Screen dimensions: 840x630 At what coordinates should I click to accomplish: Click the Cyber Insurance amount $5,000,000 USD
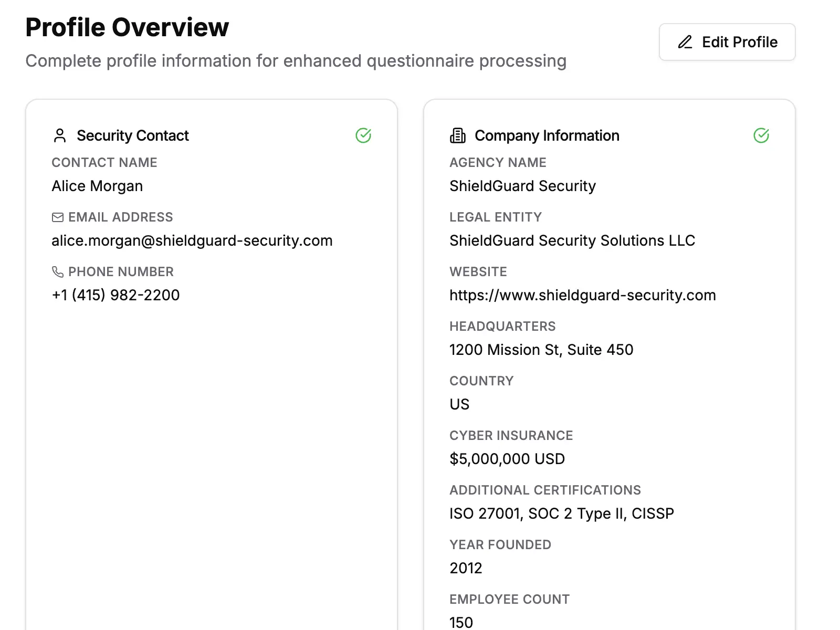click(507, 458)
